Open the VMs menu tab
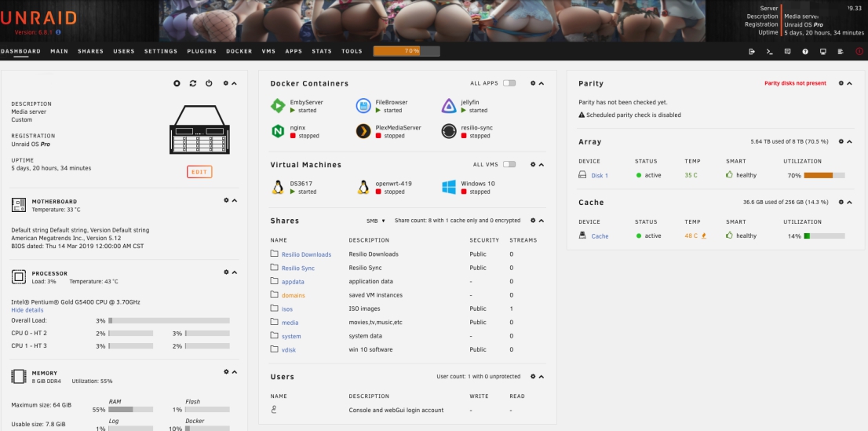This screenshot has width=868, height=431. tap(268, 52)
